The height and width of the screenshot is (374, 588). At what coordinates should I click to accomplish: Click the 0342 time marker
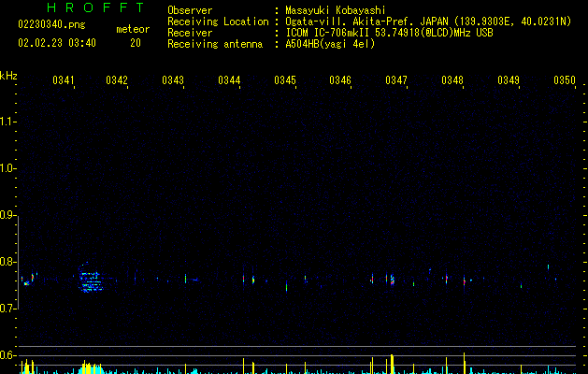[117, 80]
